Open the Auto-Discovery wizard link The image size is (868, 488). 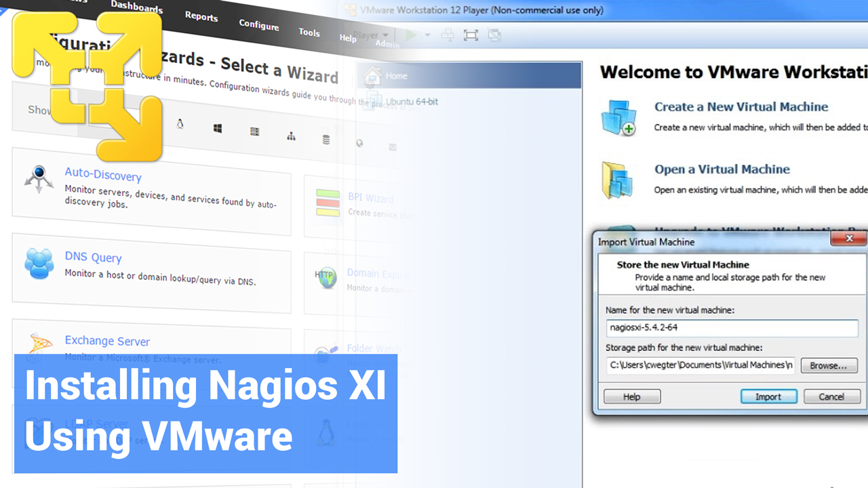click(103, 176)
